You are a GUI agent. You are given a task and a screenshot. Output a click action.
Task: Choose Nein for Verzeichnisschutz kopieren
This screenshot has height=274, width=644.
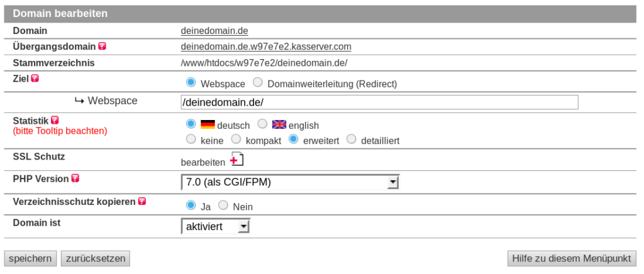[223, 205]
